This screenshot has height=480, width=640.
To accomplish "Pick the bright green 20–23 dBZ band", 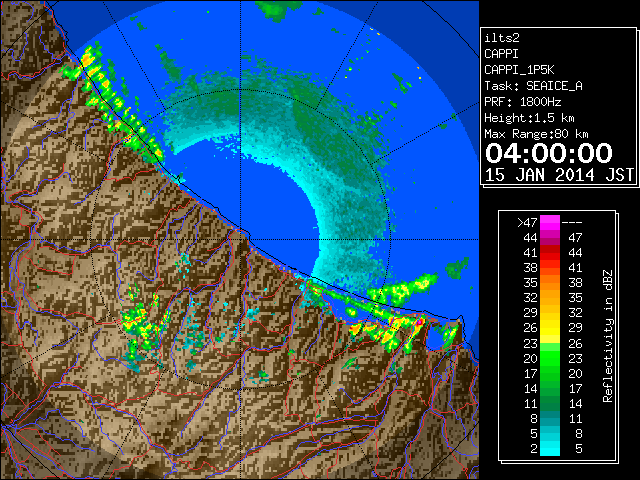I will [x=550, y=358].
